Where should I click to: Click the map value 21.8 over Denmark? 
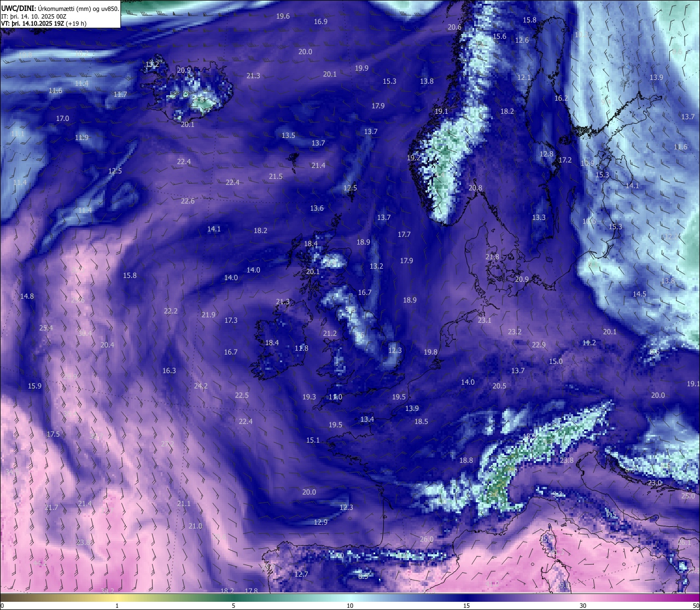492,257
